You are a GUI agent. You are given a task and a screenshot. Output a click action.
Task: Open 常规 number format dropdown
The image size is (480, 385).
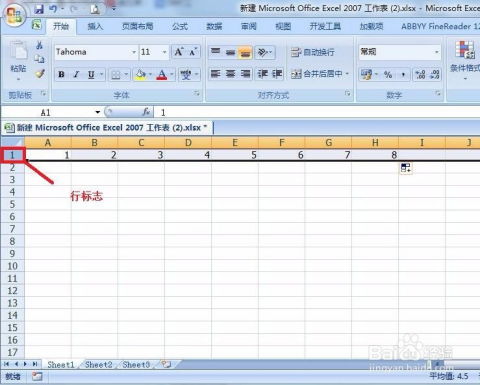click(436, 52)
